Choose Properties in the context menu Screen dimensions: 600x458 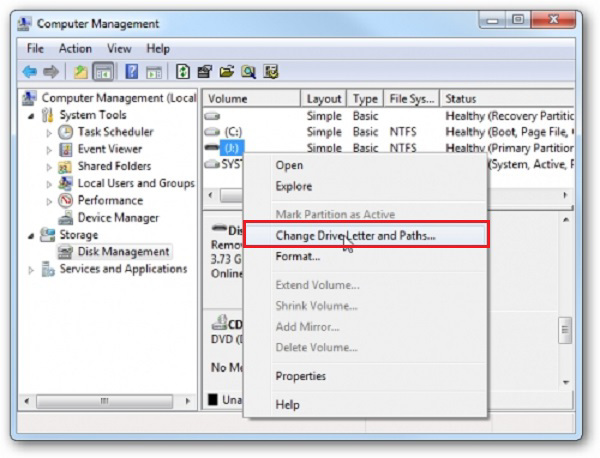[x=300, y=376]
